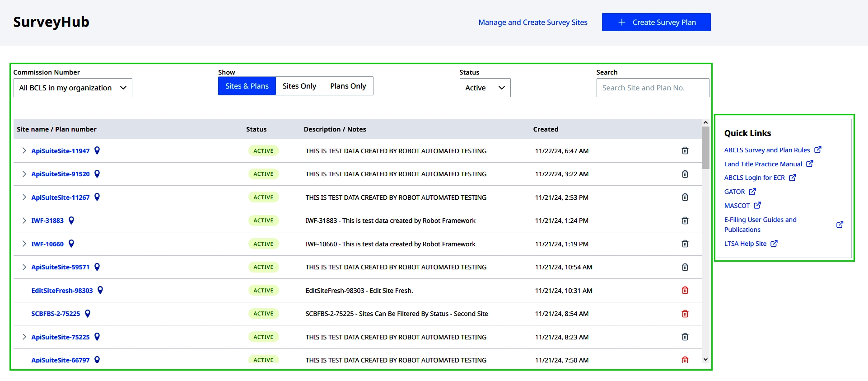Click map pin icon beside ApiSuiteSite-59571
868x381 pixels.
[97, 267]
